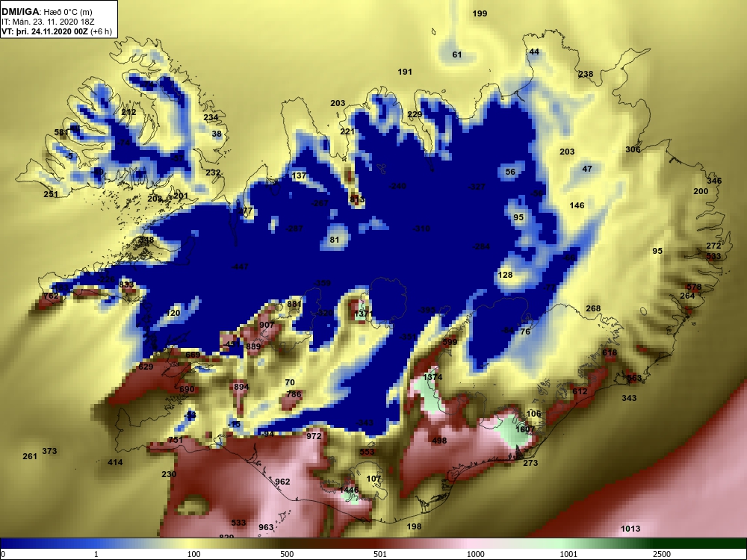747x560 pixels.
Task: Click the value 272 on the map
Action: (713, 246)
